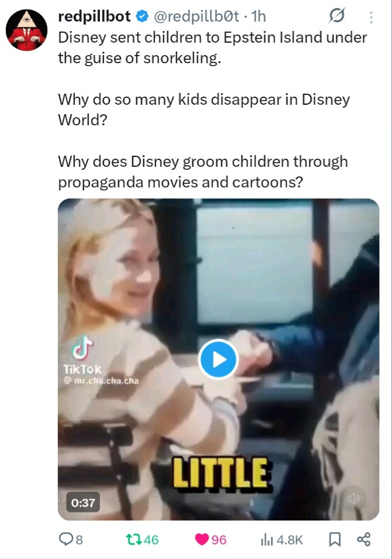Open the @redpillb0t handle link
This screenshot has height=559, width=392.
click(197, 16)
